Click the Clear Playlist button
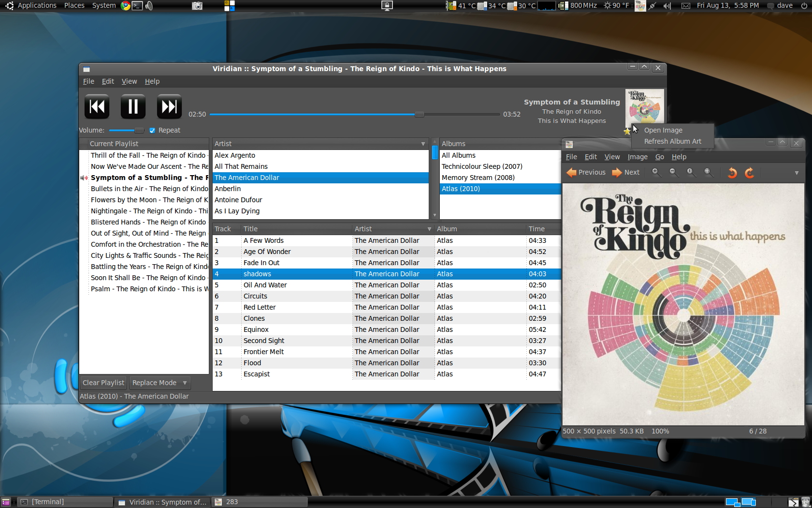The width and height of the screenshot is (812, 508). pos(103,383)
